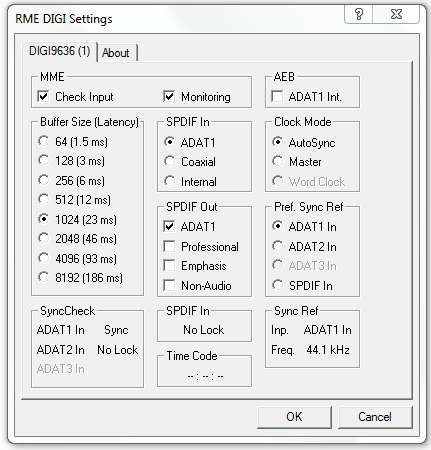Viewport: 431px width, 450px height.
Task: Switch to the About tab
Action: click(116, 53)
